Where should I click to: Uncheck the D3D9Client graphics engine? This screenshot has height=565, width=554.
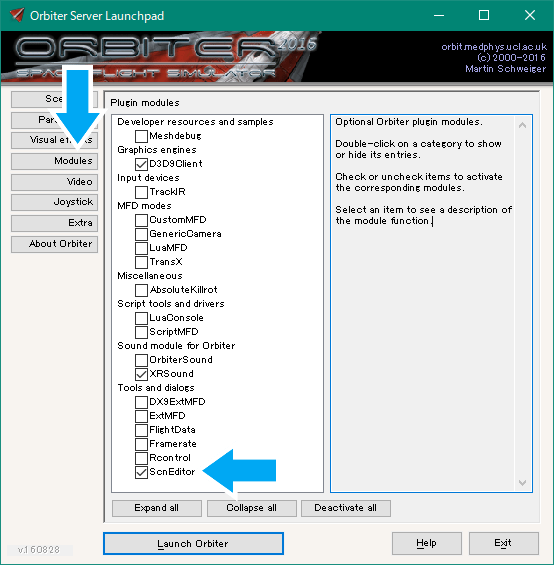[141, 164]
